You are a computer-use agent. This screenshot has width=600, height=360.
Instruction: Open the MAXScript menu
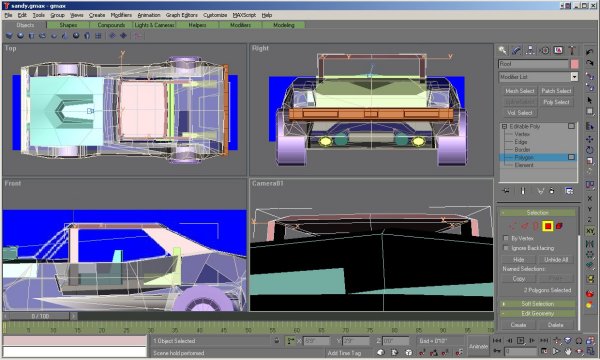[244, 15]
